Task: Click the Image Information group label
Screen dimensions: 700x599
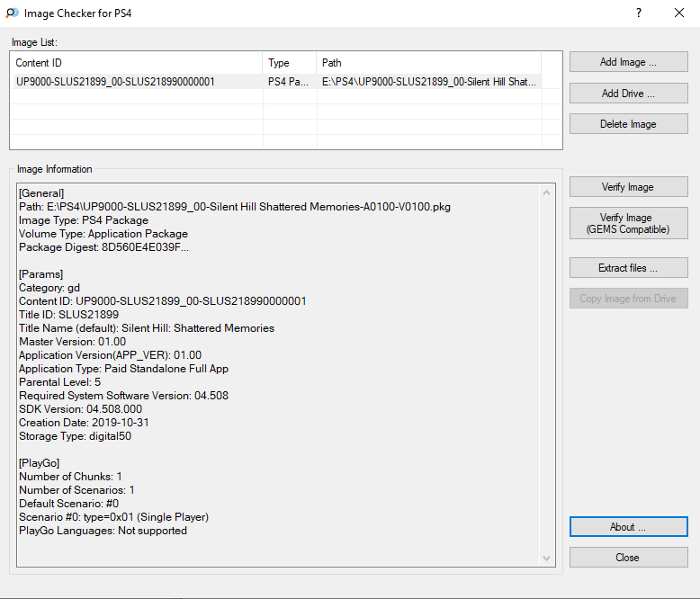Action: [x=55, y=169]
